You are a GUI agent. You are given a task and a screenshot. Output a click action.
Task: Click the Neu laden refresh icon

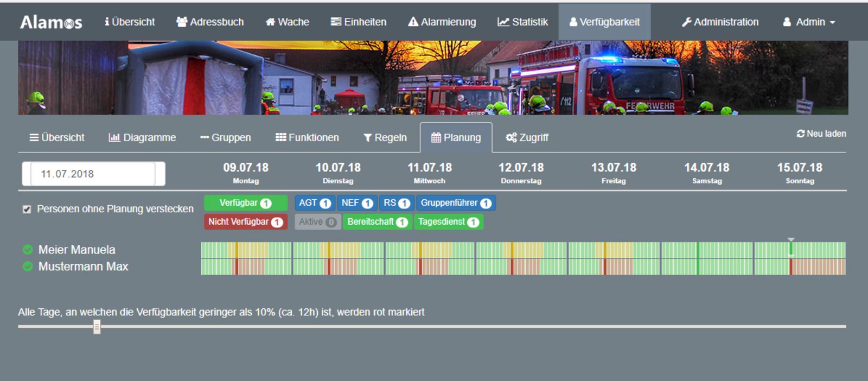(x=800, y=134)
